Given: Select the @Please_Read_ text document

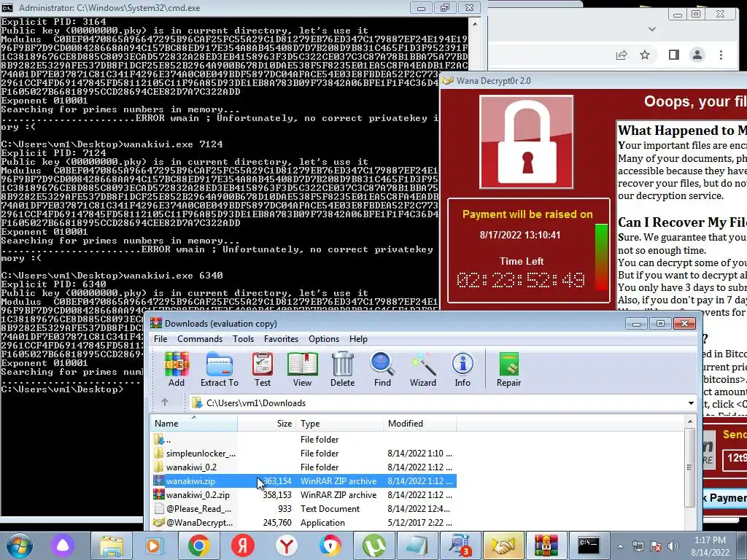Looking at the screenshot, I should [x=304, y=508].
